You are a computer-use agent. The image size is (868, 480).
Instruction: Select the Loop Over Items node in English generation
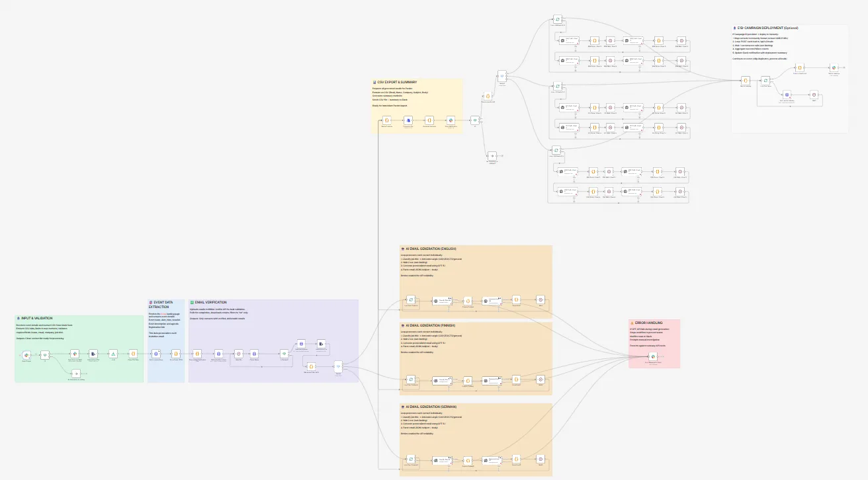[x=410, y=300]
